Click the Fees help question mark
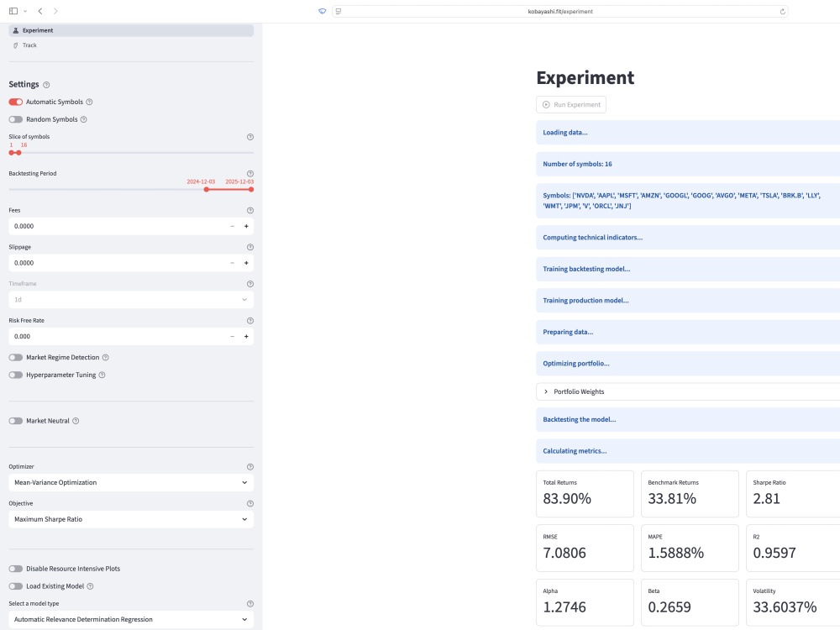840x630 pixels. 250,211
